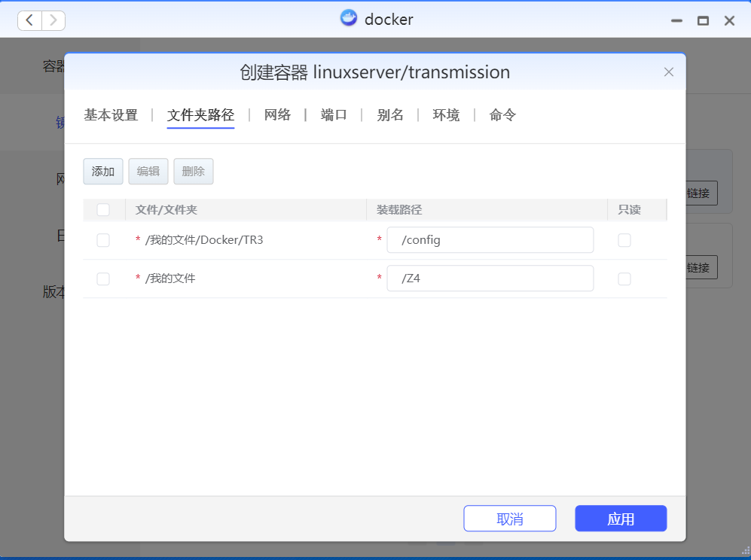Screen dimensions: 751x560
Task: Open the 网络 tab
Action: coord(277,115)
